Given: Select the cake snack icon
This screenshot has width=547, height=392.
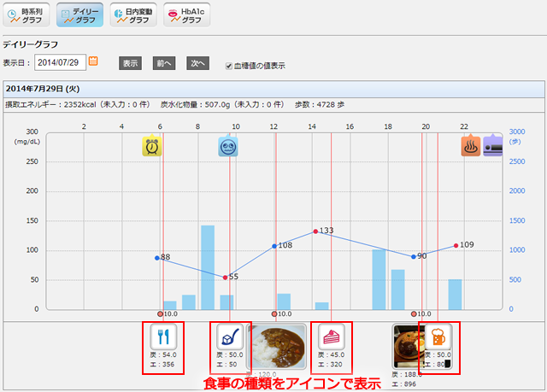Looking at the screenshot, I should tap(331, 336).
